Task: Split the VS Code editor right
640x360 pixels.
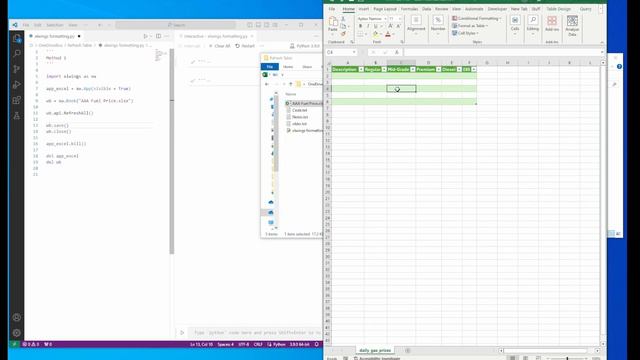Action: click(158, 36)
